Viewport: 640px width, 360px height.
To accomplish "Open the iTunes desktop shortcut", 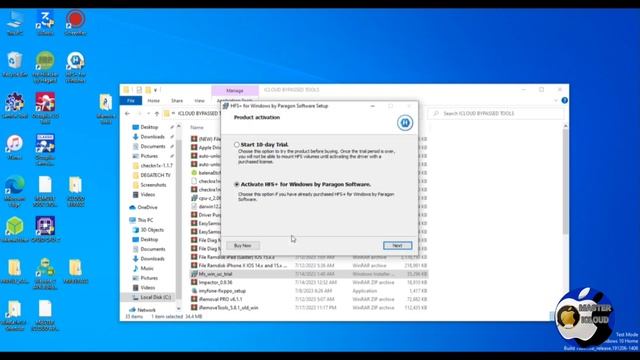I will click(x=15, y=147).
